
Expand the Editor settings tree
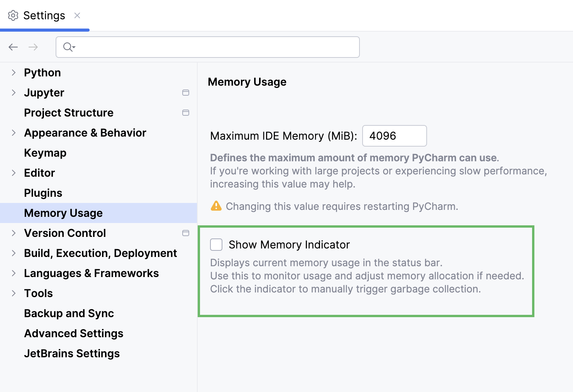pos(14,172)
